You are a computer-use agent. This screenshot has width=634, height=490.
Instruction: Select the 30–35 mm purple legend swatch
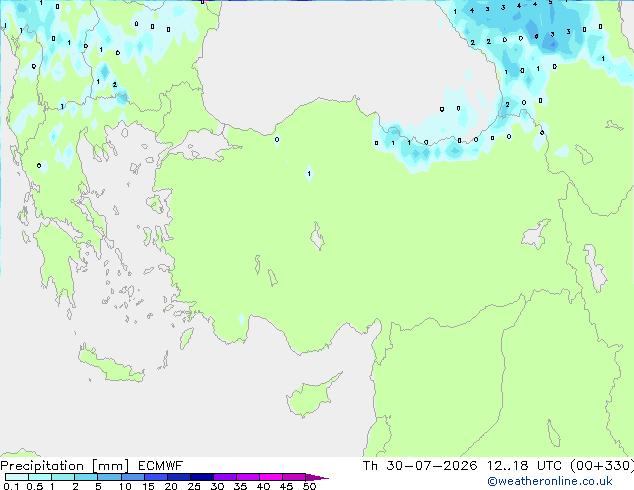[224, 477]
